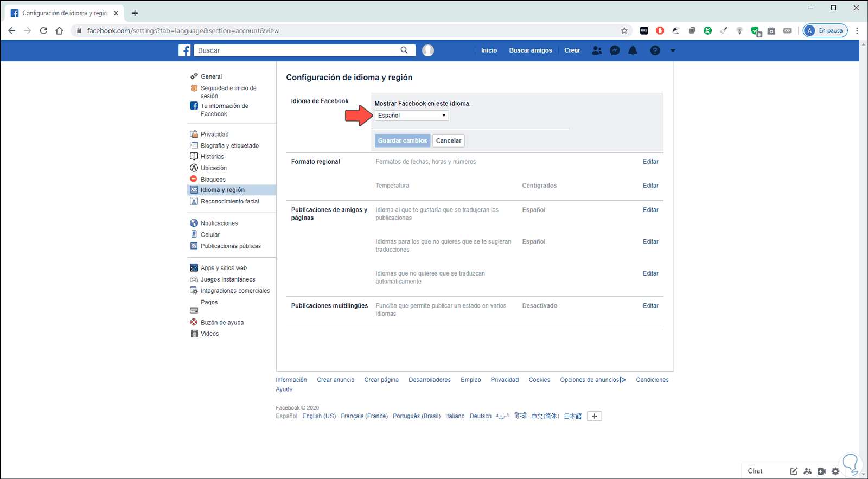Open Privacidad settings in the sidebar
The width and height of the screenshot is (868, 479).
214,134
